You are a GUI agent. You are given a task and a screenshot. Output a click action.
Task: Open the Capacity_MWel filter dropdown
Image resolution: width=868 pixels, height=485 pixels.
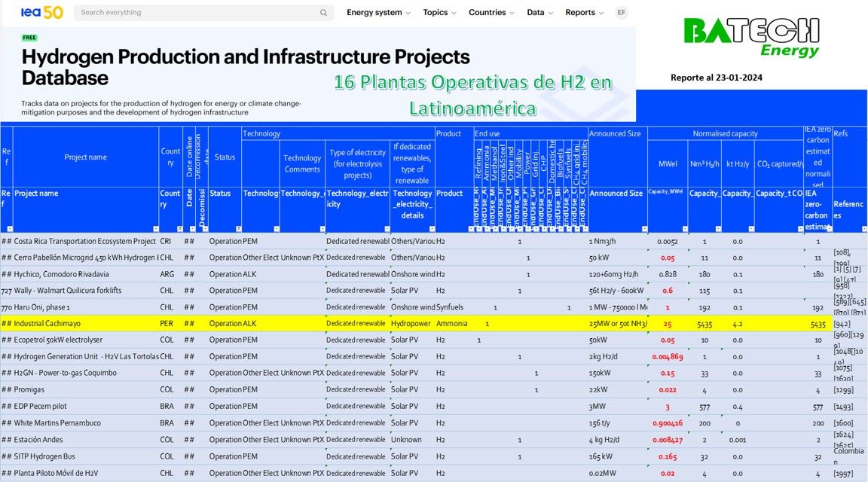pos(685,228)
